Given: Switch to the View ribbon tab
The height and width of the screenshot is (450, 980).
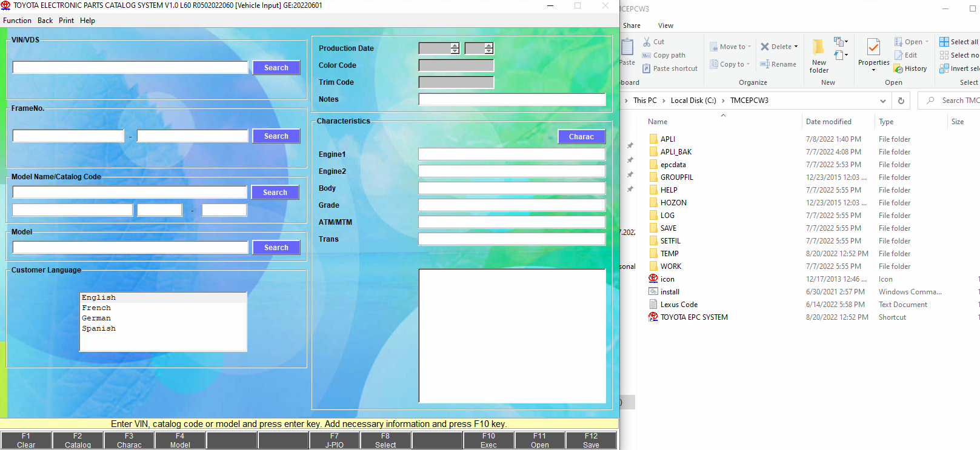Looking at the screenshot, I should pyautogui.click(x=665, y=25).
